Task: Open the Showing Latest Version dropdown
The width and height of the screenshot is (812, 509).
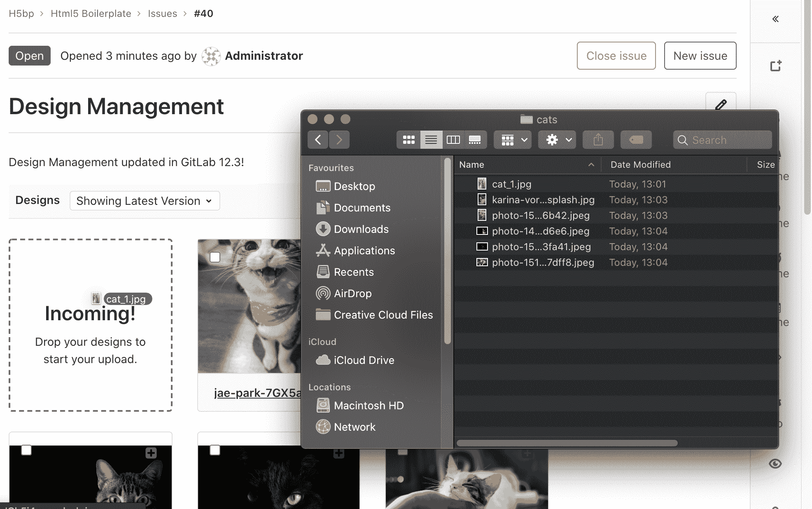Action: tap(145, 201)
